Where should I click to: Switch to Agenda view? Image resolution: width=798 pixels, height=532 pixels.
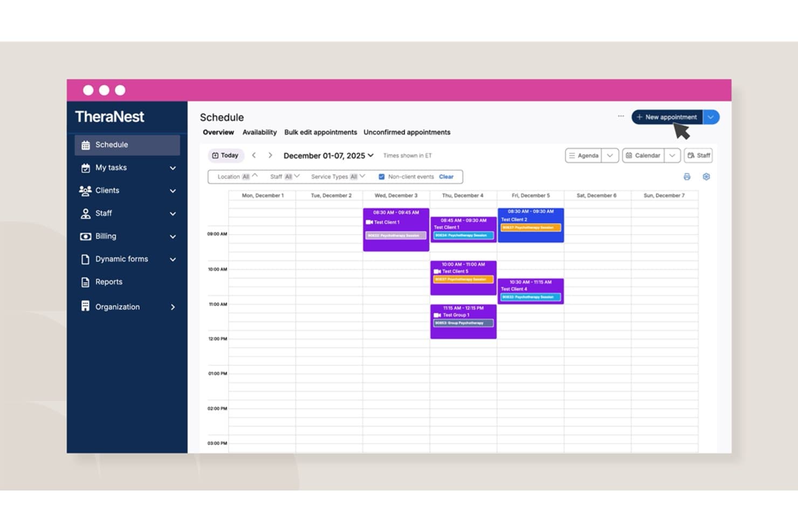point(583,156)
